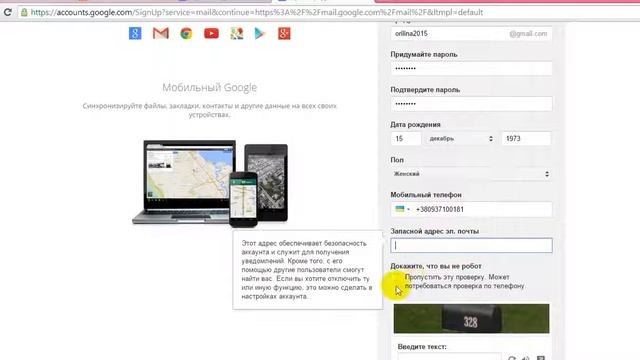Open the Google Play triangle icon
This screenshot has height=360, width=640.
coord(260,33)
